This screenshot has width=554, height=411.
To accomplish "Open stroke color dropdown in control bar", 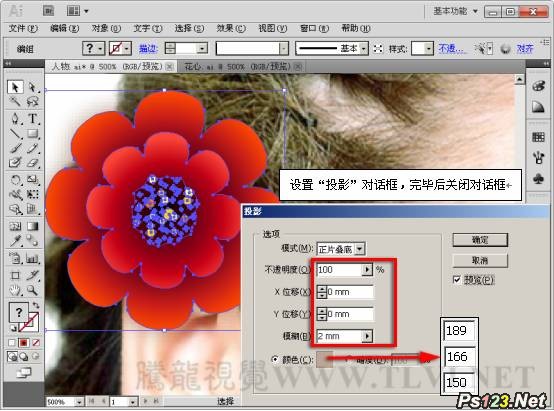I will (x=127, y=48).
